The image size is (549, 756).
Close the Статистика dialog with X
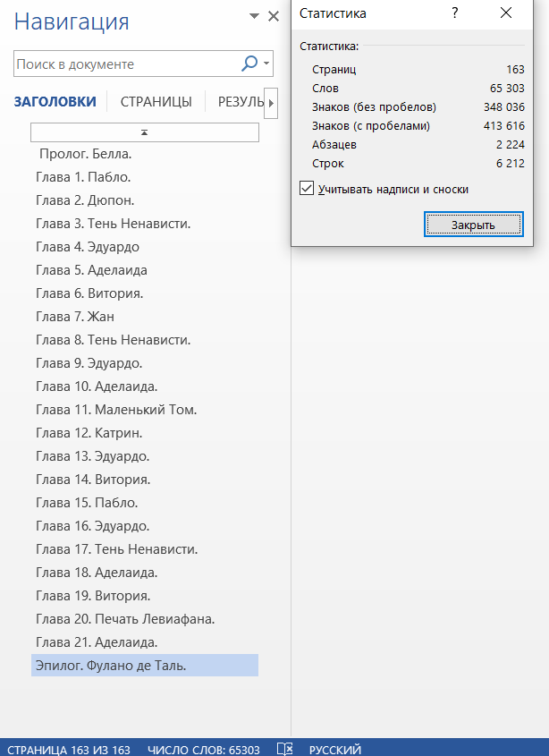pyautogui.click(x=506, y=13)
